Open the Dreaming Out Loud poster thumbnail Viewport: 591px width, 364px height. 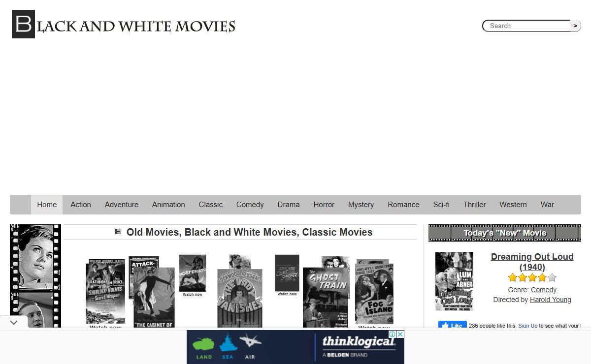454,281
